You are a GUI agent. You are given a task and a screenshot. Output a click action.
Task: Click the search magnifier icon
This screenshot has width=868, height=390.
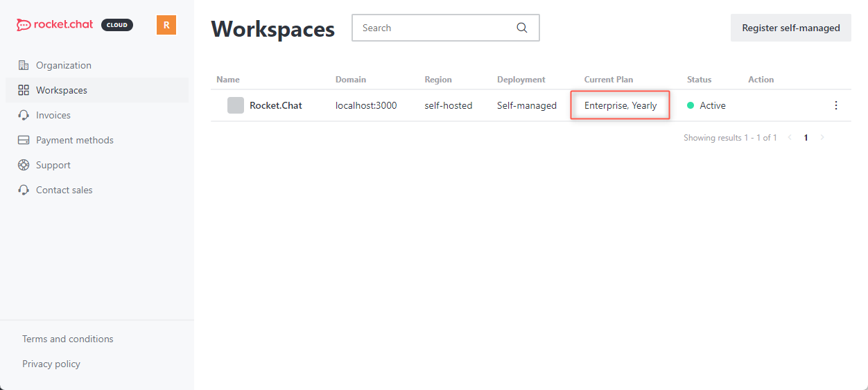click(522, 28)
